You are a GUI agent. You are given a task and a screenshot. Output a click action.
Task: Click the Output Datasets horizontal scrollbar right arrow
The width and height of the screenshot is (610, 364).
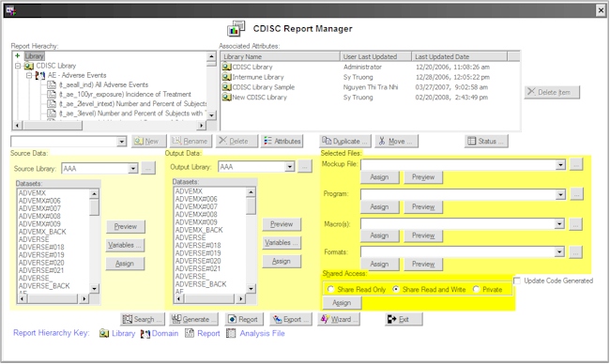pyautogui.click(x=241, y=298)
